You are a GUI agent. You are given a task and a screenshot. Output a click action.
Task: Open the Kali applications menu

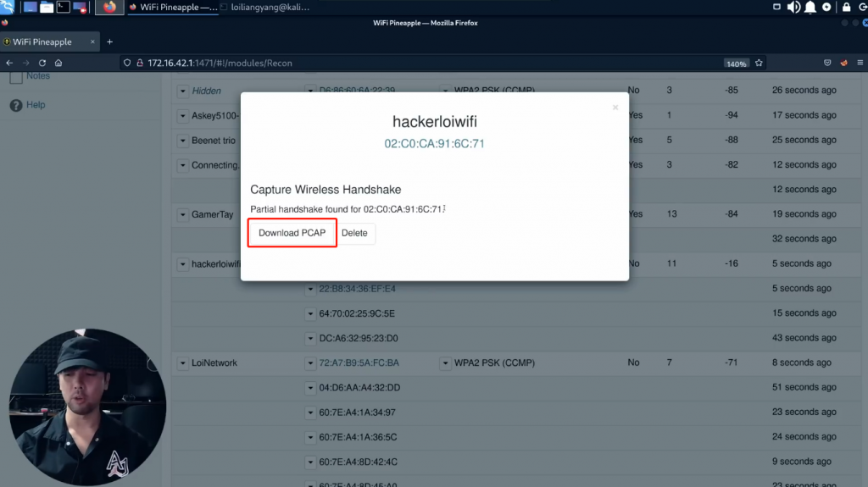click(7, 7)
